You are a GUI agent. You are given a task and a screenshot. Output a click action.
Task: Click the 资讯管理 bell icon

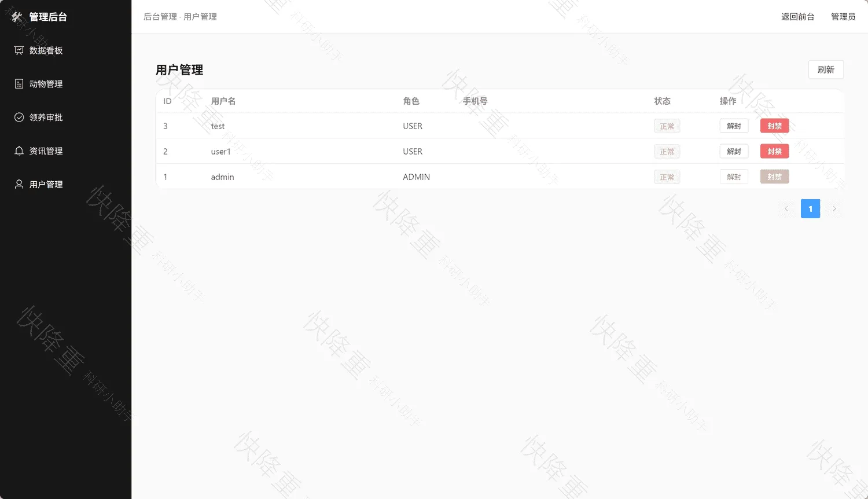click(19, 151)
